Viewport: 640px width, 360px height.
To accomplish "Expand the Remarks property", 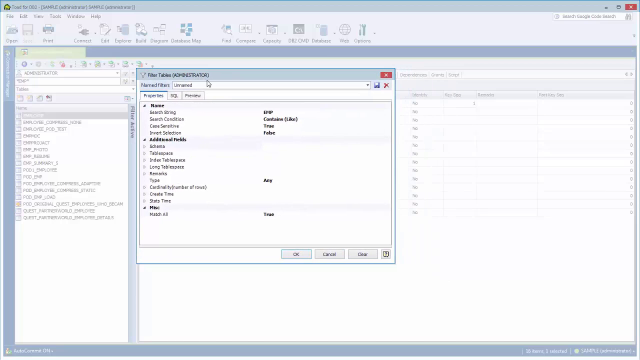I will point(144,174).
